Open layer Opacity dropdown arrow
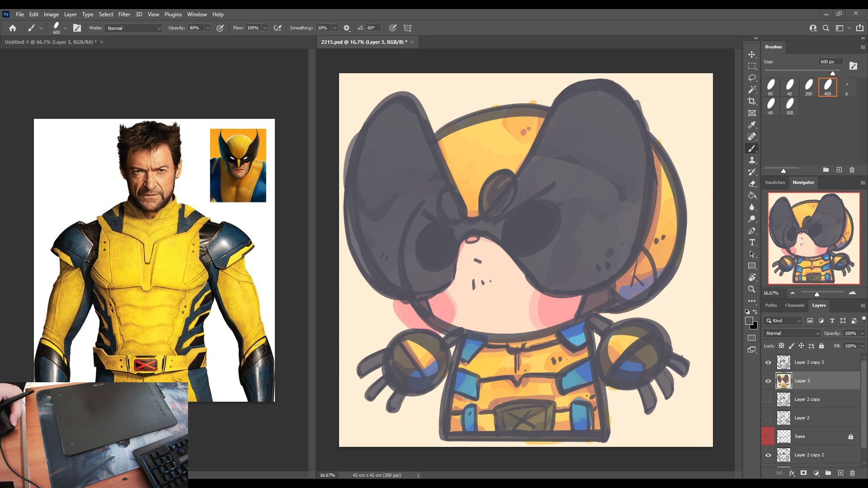The width and height of the screenshot is (868, 488). [862, 333]
